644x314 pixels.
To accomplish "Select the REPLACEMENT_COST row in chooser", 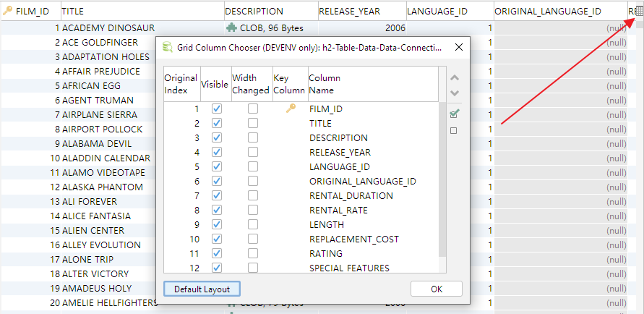I will tap(353, 239).
